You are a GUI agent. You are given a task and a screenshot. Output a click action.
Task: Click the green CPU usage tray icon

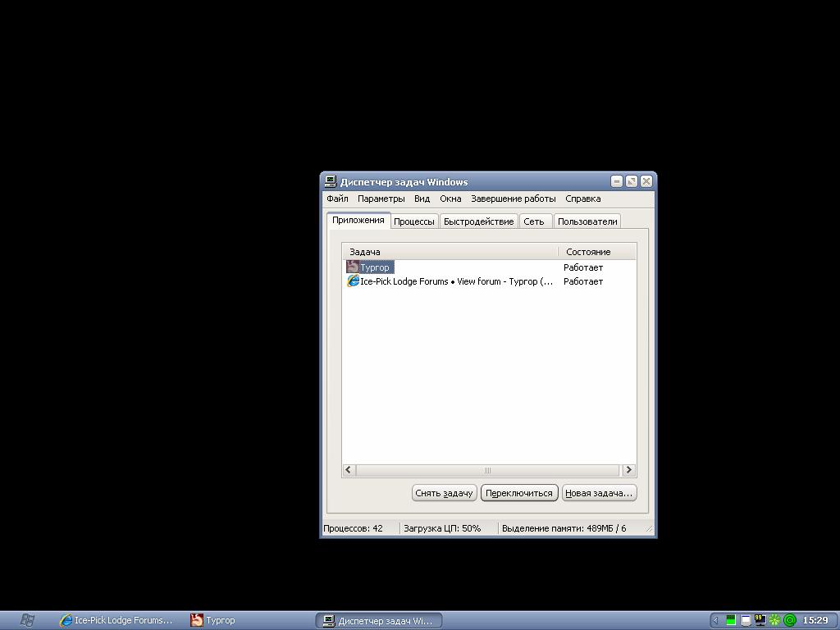[x=730, y=620]
